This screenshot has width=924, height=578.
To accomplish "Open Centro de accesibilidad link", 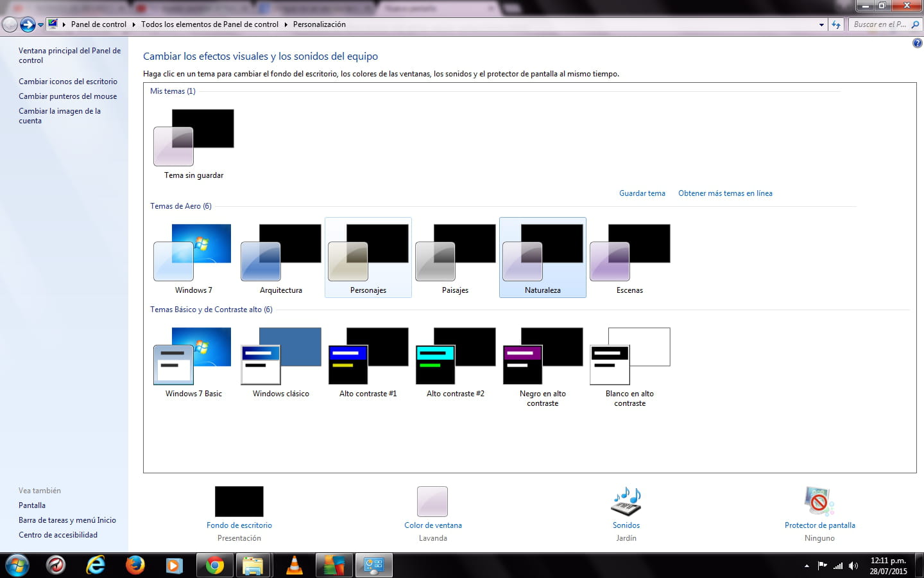I will point(58,535).
